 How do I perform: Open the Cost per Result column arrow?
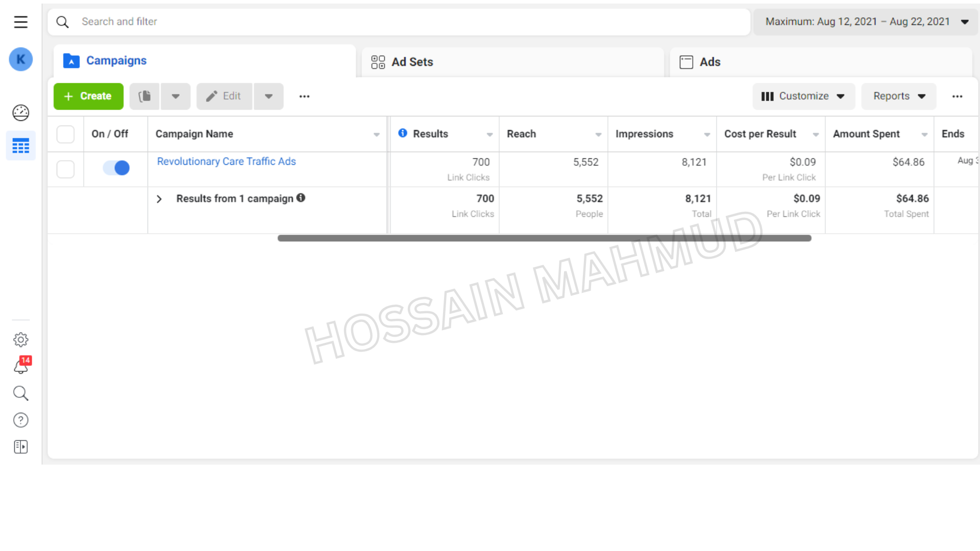click(816, 135)
